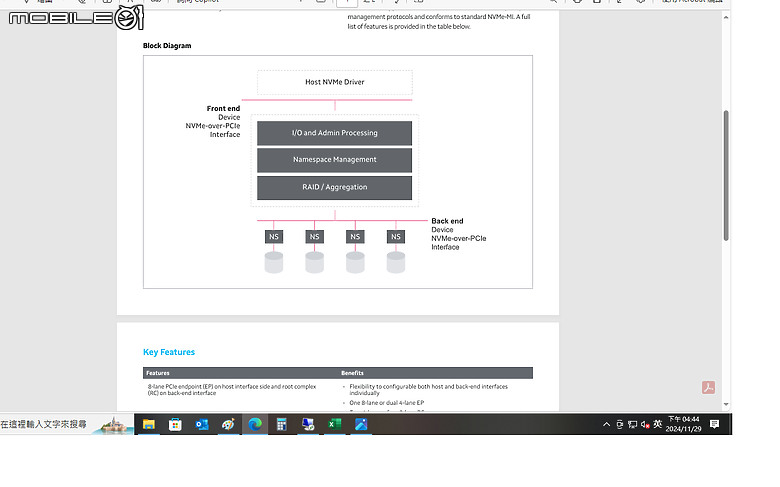This screenshot has height=487, width=780.
Task: Click the tray icon left of network
Action: pos(620,424)
